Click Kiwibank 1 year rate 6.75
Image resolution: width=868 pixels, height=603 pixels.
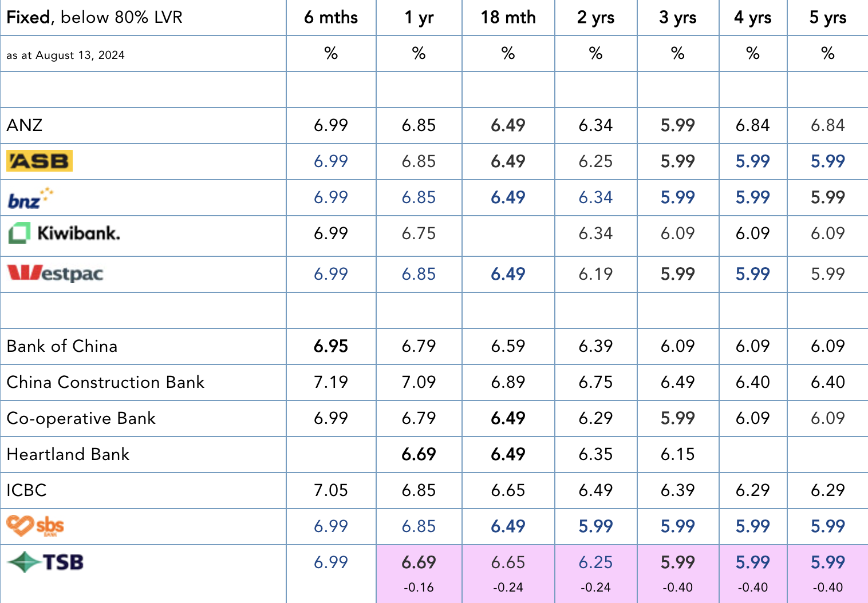coord(419,233)
